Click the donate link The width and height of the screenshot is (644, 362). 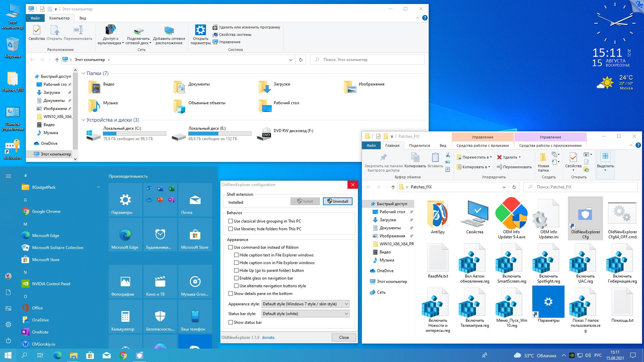(268, 338)
